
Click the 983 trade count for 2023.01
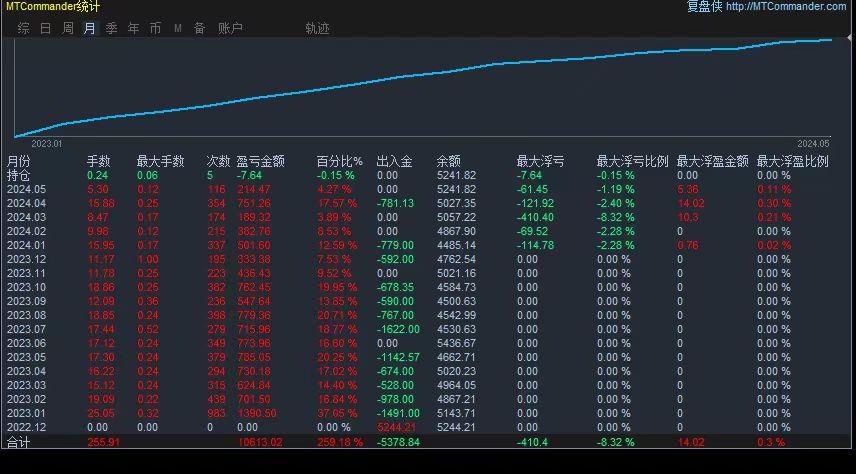tap(216, 413)
